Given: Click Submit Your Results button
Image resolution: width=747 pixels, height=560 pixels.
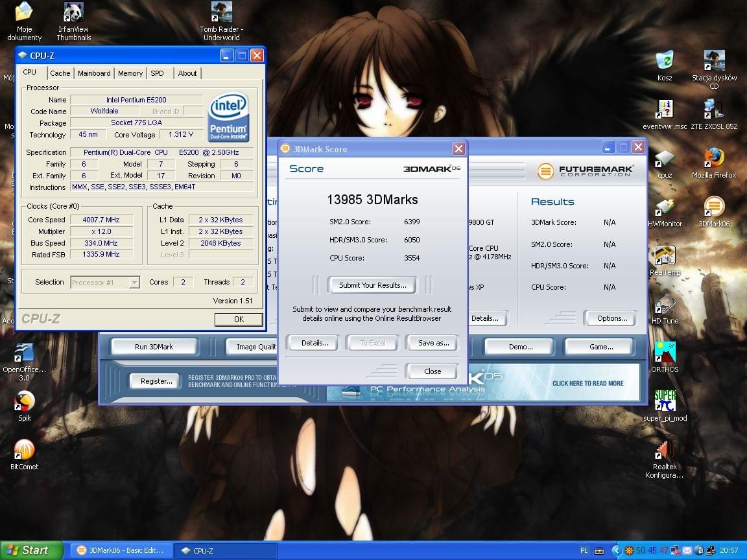Looking at the screenshot, I should 372,285.
